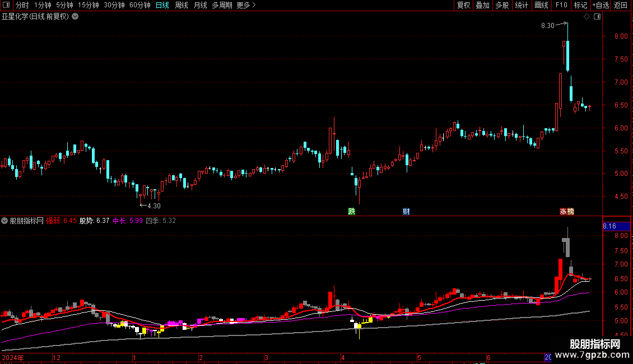Switch to the 分时 intraday view
This screenshot has width=633, height=364.
22,5
